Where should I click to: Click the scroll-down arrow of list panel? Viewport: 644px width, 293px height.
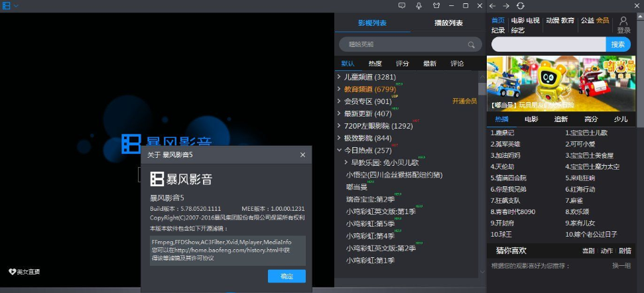pos(482,272)
